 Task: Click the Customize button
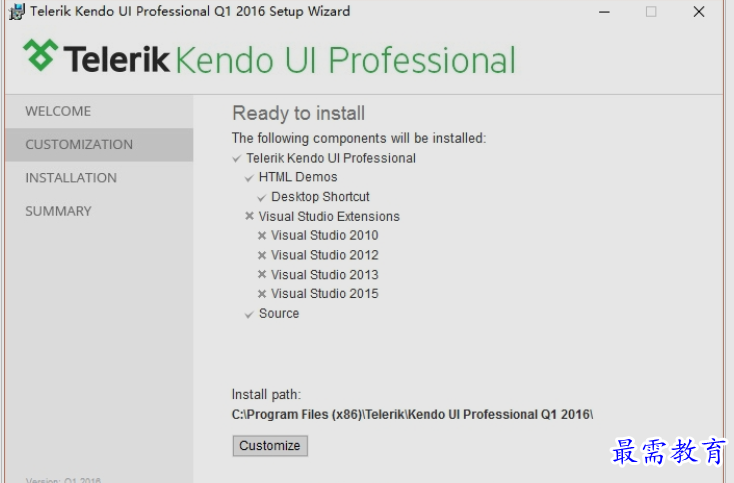(x=270, y=446)
